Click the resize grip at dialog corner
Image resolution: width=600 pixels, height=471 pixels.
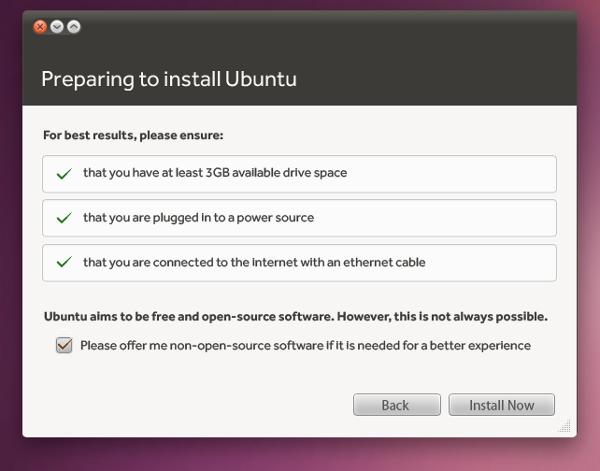pos(566,427)
